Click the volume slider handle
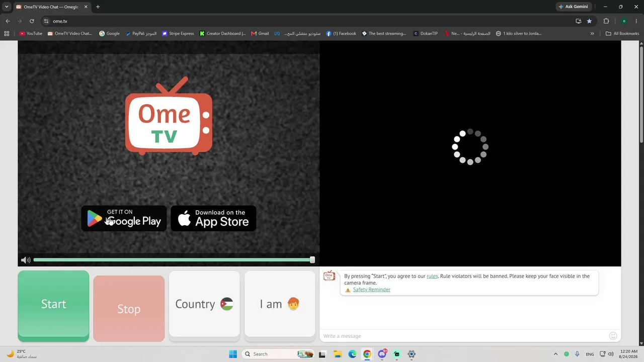Viewport: 644px width, 362px height. [312, 260]
